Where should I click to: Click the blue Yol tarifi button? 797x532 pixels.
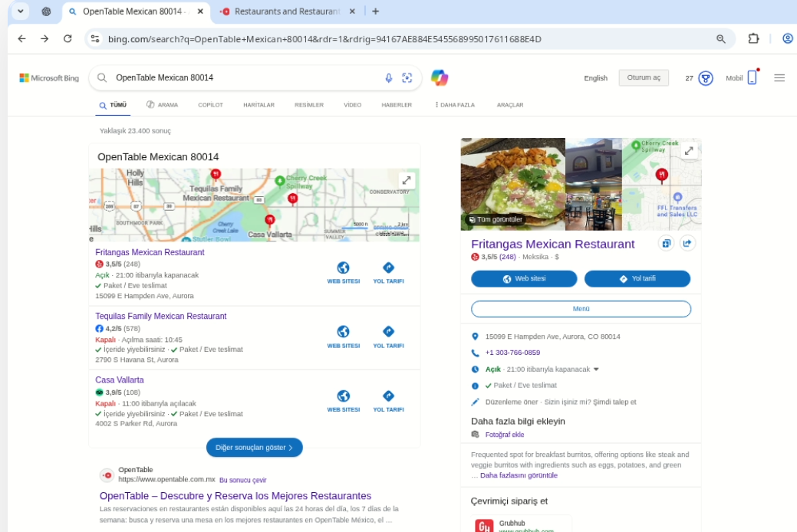(637, 278)
